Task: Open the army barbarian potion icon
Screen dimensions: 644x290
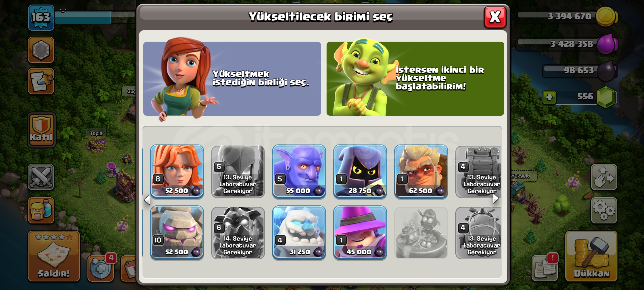Action: (x=41, y=210)
